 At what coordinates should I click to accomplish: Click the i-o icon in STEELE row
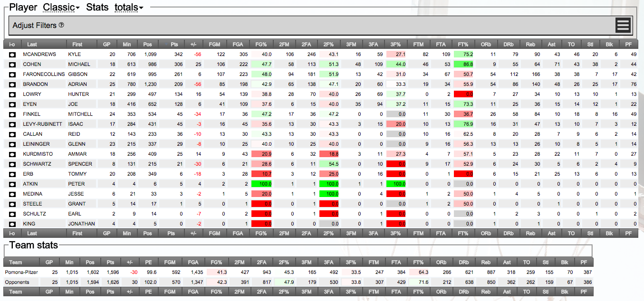[12, 204]
